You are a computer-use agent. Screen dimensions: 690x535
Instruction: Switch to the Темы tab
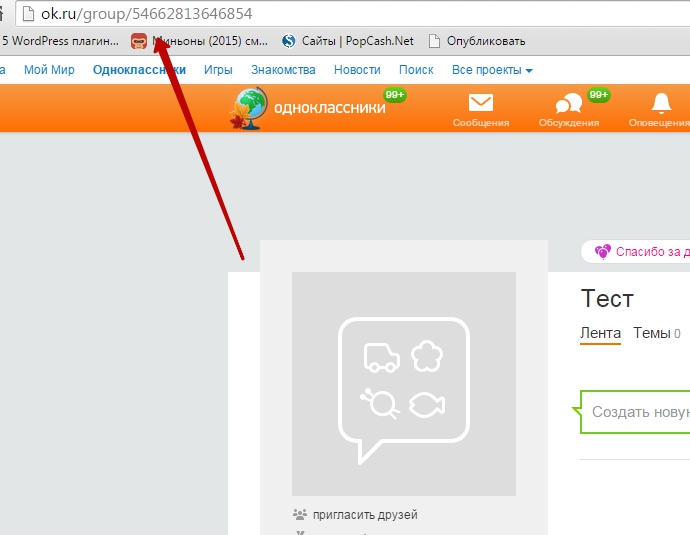(x=651, y=333)
